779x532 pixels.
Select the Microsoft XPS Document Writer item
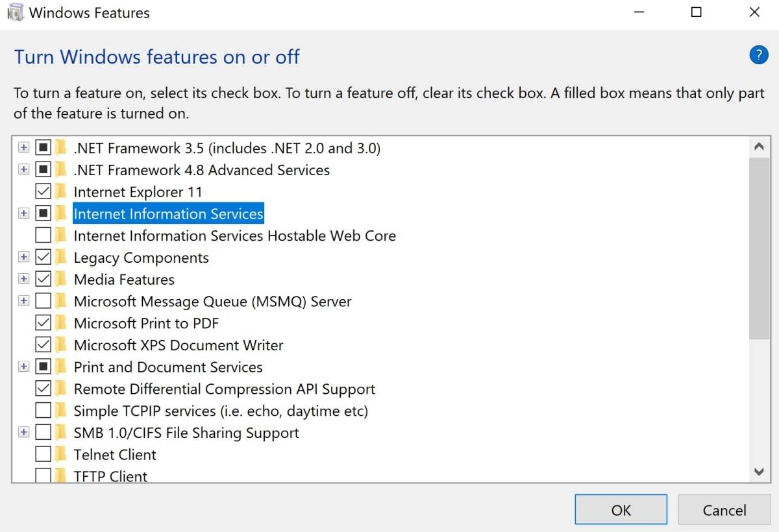click(x=179, y=345)
